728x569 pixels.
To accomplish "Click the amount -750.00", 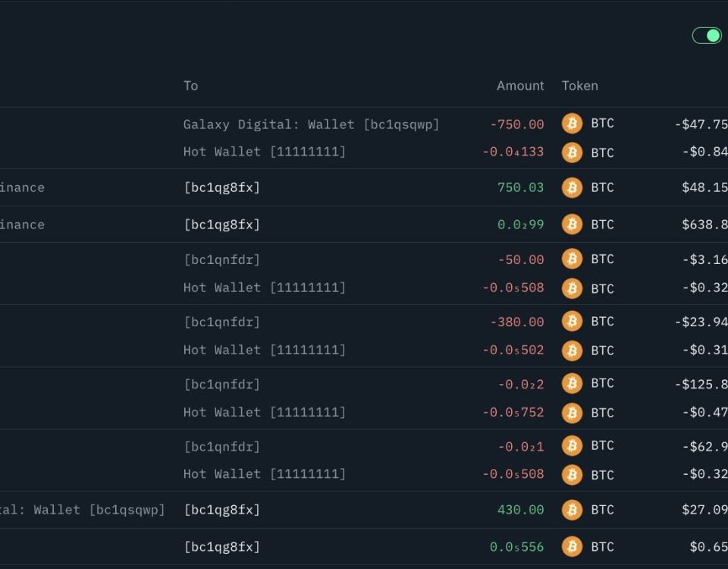I will pos(516,124).
